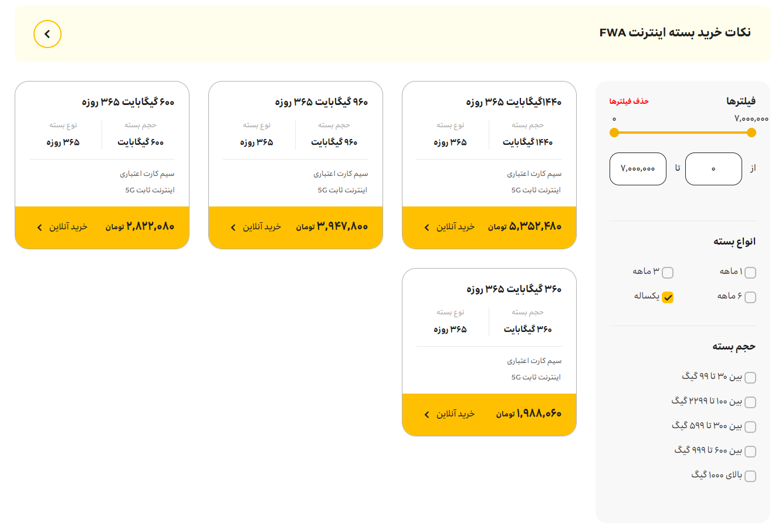Check the بین ۳۰۰ تا ۵۹۹ گیگ box

(x=750, y=427)
